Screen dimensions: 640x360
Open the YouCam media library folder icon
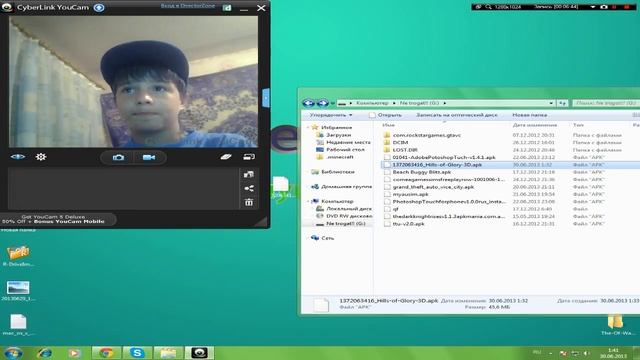point(249,174)
